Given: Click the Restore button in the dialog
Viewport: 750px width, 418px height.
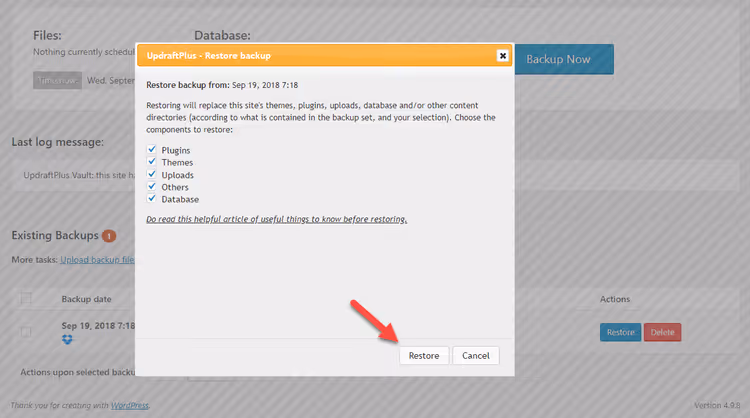Looking at the screenshot, I should 424,355.
